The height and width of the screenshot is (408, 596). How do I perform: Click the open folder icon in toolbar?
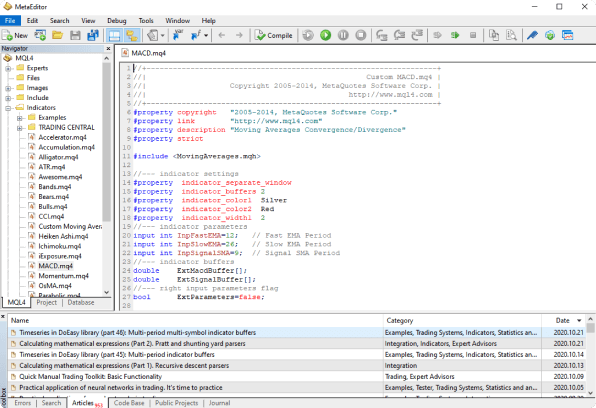57,35
